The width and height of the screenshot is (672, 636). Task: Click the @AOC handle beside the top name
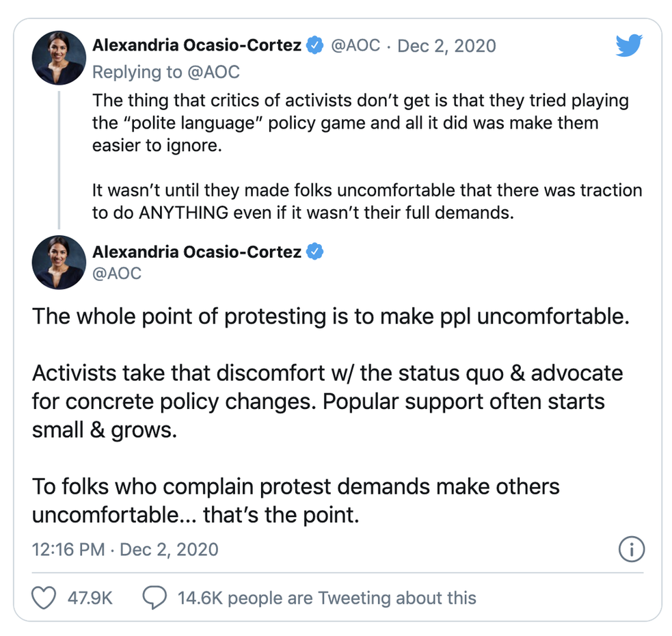[x=355, y=46]
